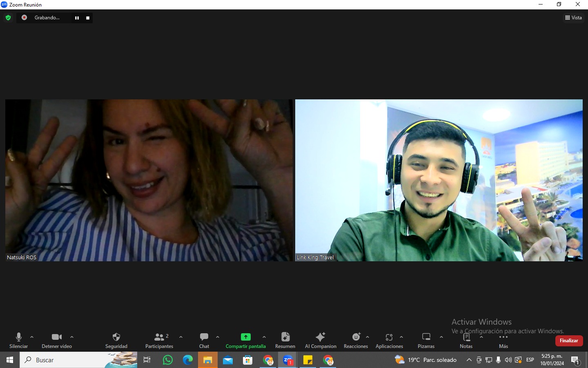
Task: Open the Vista layout menu
Action: coord(573,18)
